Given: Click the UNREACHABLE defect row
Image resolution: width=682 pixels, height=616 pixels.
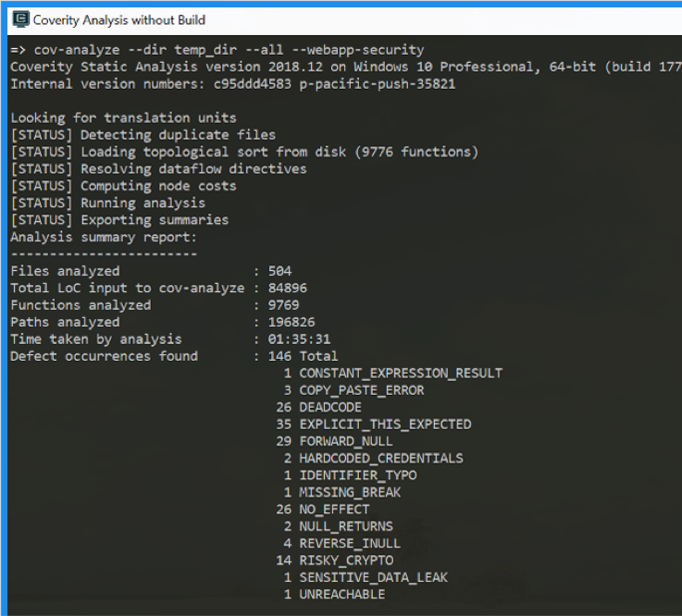Looking at the screenshot, I should click(x=334, y=594).
